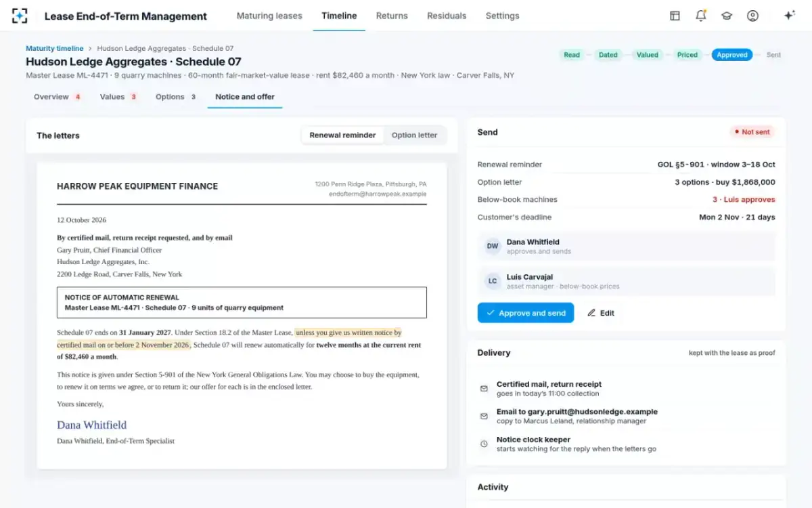Click the app logo in the header
812x508 pixels.
[x=20, y=16]
